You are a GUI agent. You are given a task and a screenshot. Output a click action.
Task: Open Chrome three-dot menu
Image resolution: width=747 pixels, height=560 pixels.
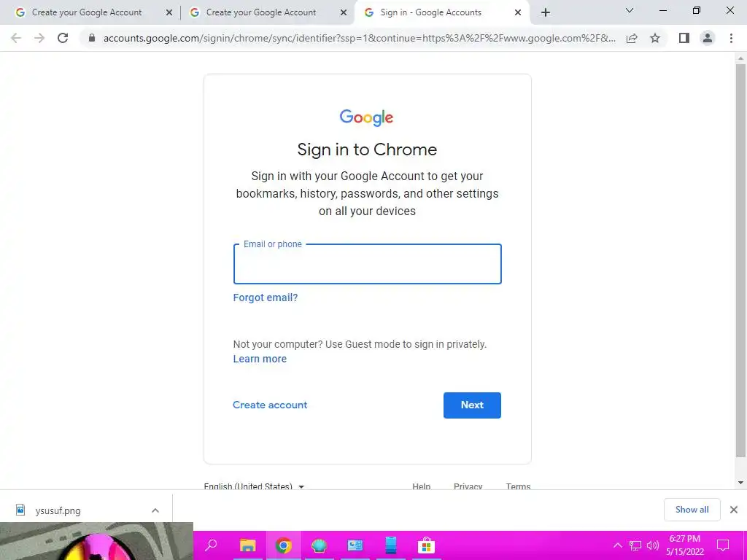pos(731,38)
